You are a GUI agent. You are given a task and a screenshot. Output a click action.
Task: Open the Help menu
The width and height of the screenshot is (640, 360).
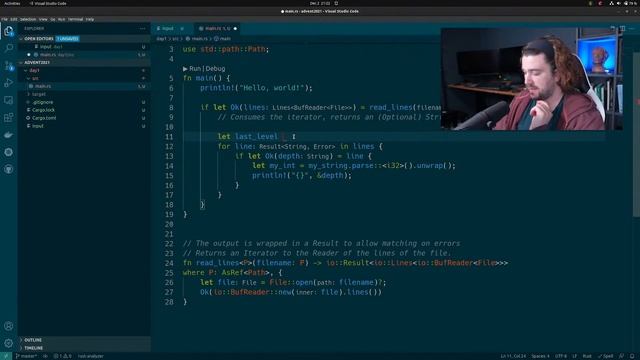coord(90,19)
